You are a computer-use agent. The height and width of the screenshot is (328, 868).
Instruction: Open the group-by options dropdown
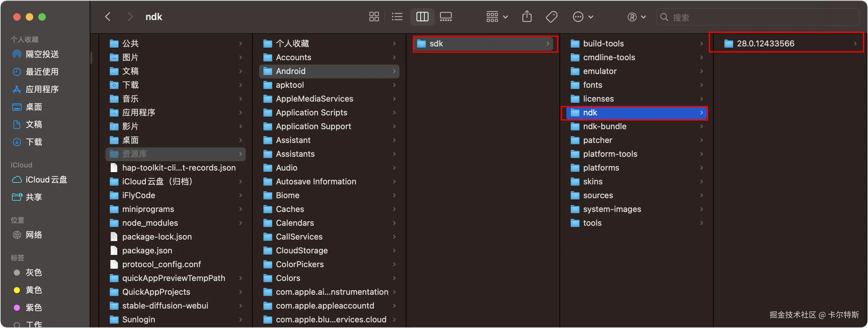pyautogui.click(x=497, y=17)
